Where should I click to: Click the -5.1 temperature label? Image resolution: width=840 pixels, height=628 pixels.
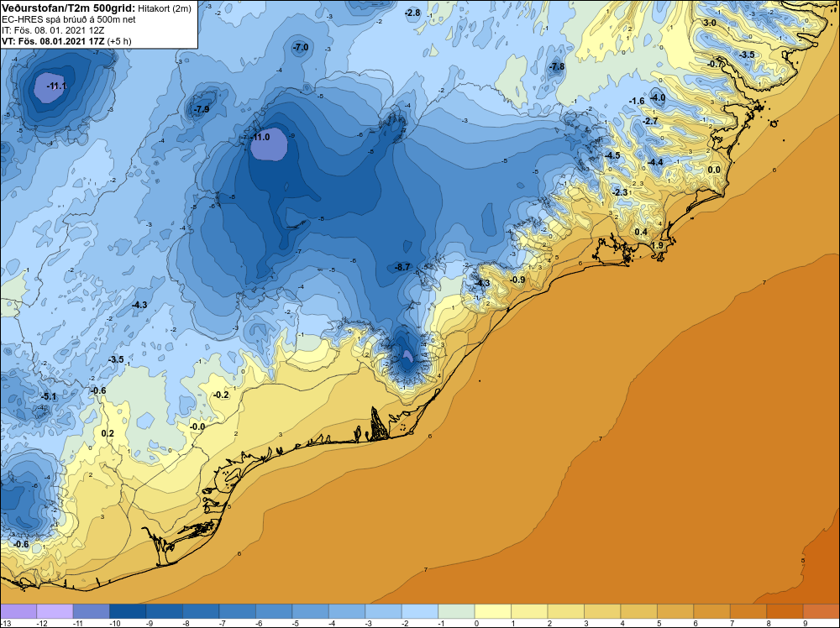49,397
